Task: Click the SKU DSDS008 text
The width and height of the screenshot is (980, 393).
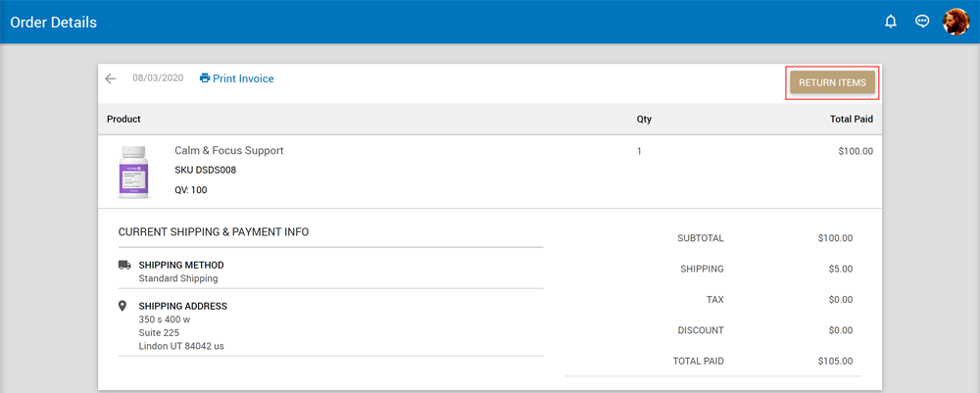Action: click(x=205, y=170)
